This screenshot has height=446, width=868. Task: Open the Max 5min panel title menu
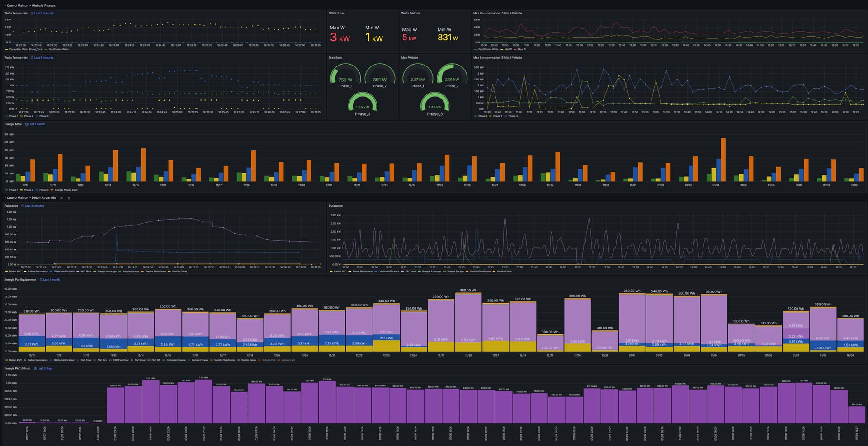[335, 58]
